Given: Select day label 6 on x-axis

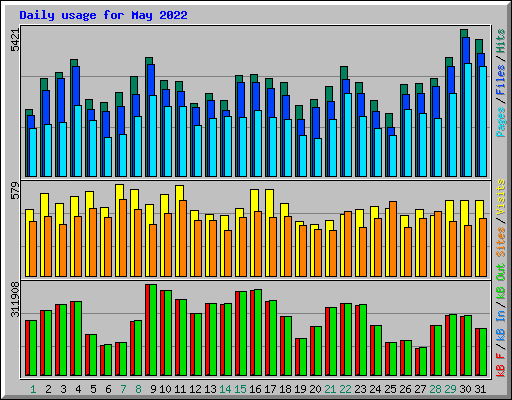Looking at the screenshot, I should (x=108, y=389).
